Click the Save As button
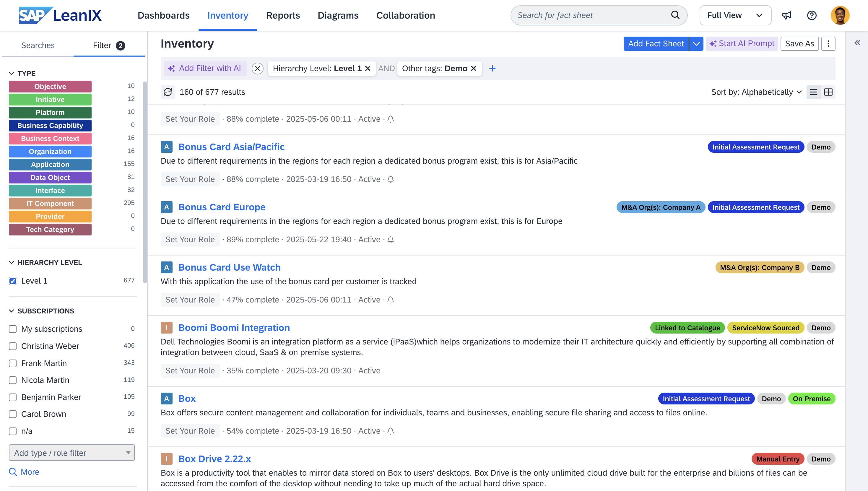The width and height of the screenshot is (868, 491). [x=799, y=43]
